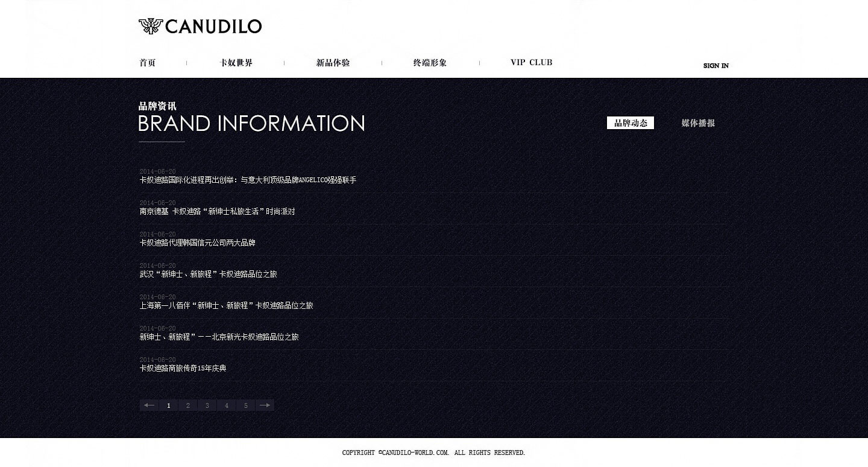Open the 首页 menu item

tap(148, 63)
